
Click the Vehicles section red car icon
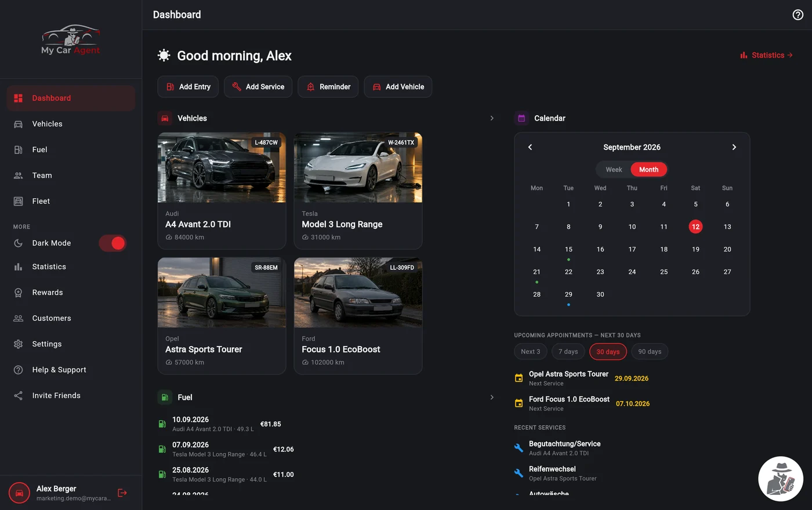[x=165, y=118]
